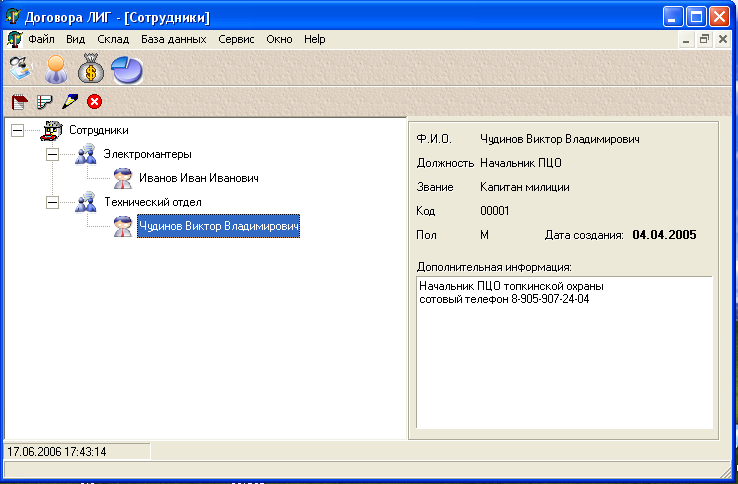
Task: Minimize the inner Сотрудники child window
Action: point(686,40)
